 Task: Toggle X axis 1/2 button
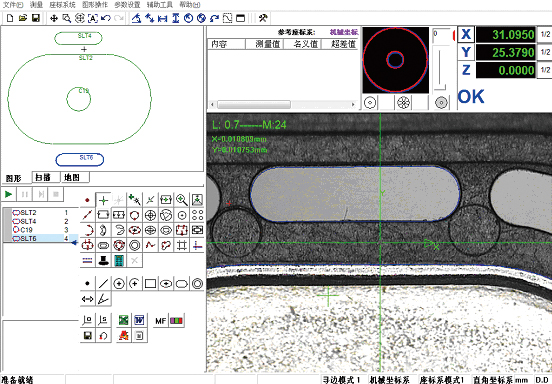coord(545,34)
